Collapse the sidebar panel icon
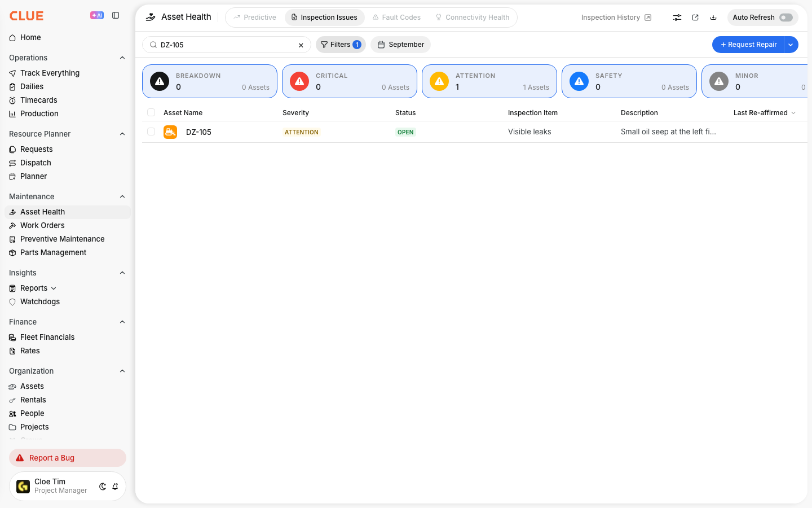 click(116, 16)
